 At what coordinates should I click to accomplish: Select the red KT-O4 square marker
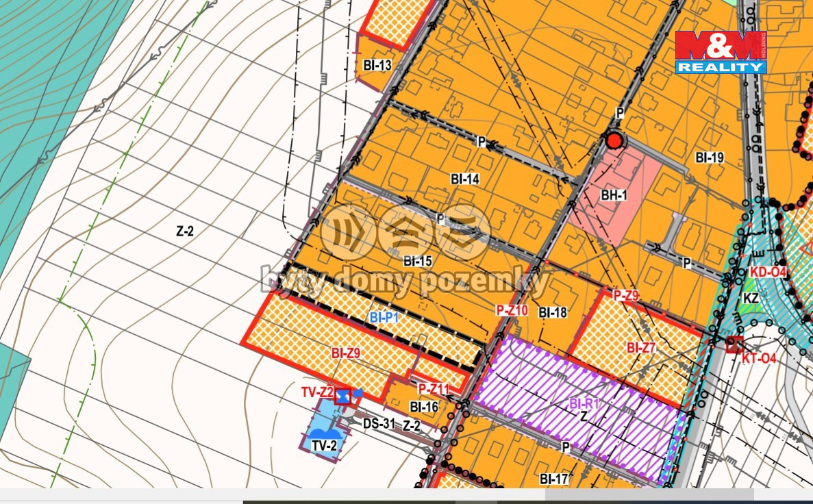pyautogui.click(x=735, y=344)
